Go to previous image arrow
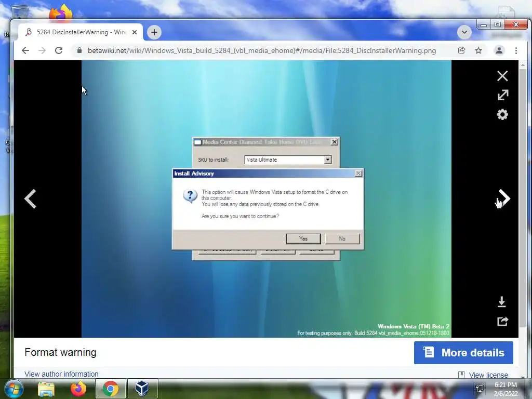This screenshot has width=532, height=399. (x=30, y=199)
